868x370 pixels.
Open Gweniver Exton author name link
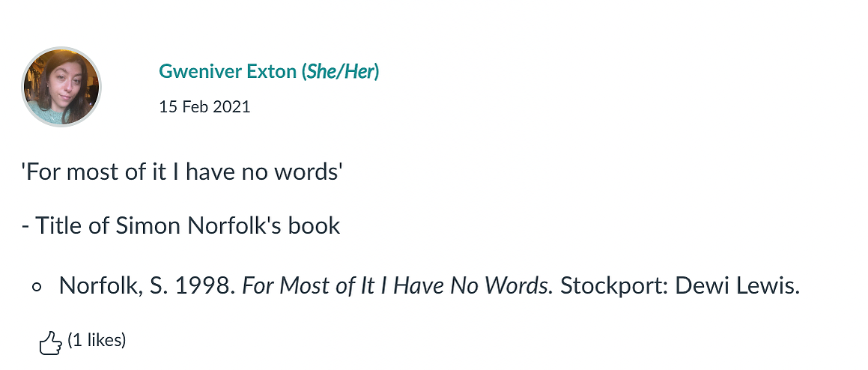269,71
